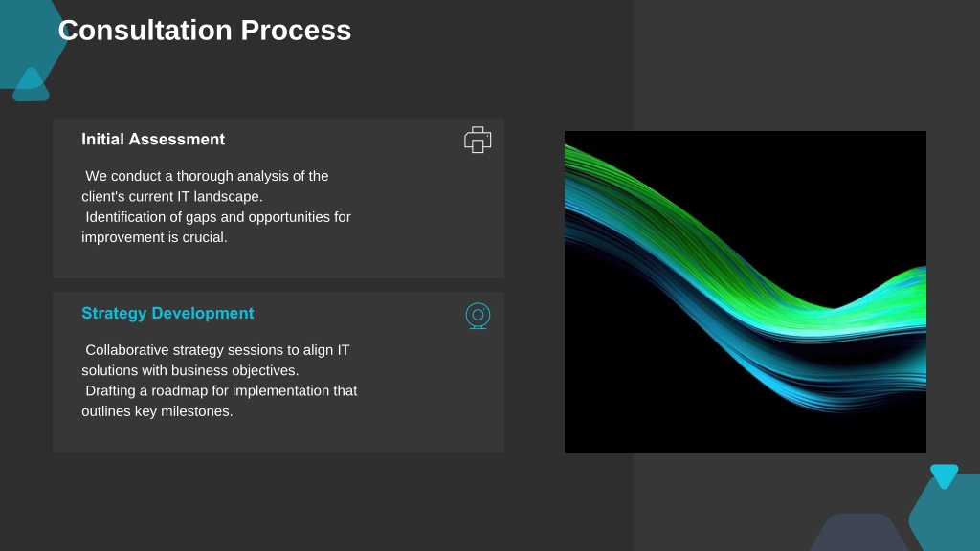980x551 pixels.
Task: Click the 'client's current IT landscape' line
Action: (172, 197)
